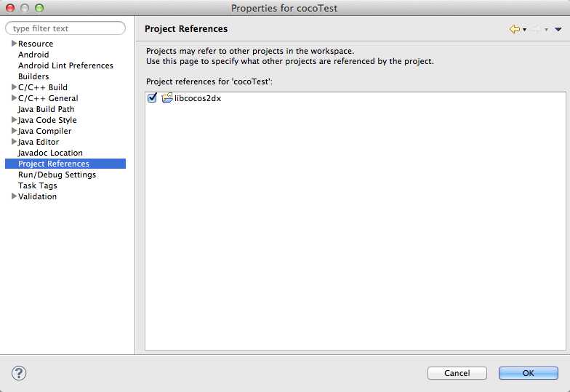
Task: Expand the Validation tree node
Action: (14, 196)
